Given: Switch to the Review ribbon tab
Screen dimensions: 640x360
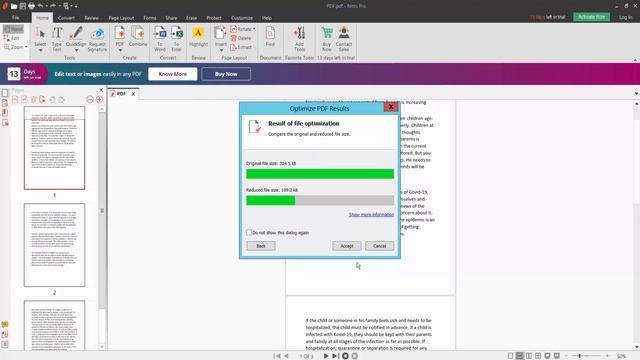Looking at the screenshot, I should (x=91, y=18).
